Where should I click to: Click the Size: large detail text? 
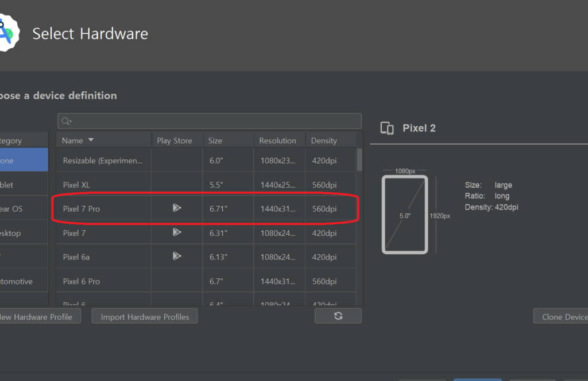[x=488, y=185]
